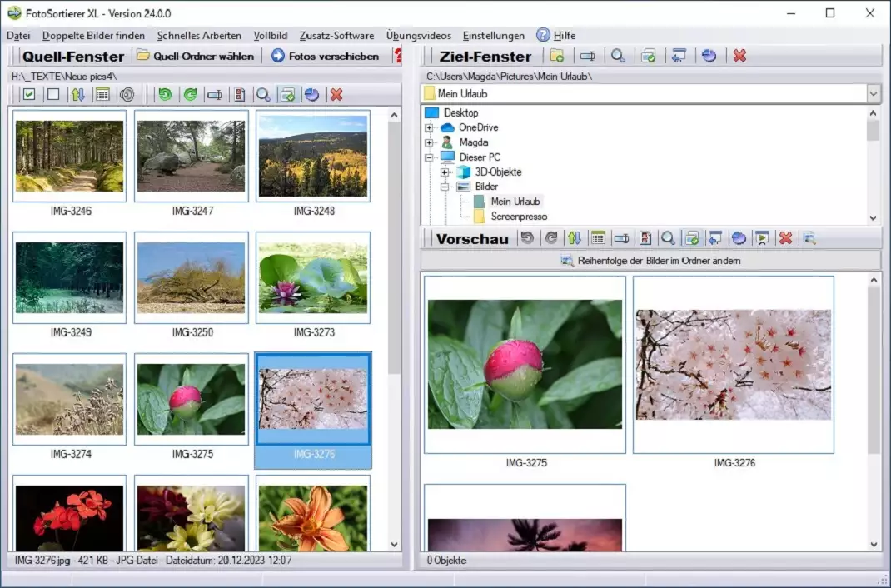Viewport: 891px width, 588px height.
Task: Start slideshow icon in Vorschau toolbar
Action: (761, 238)
